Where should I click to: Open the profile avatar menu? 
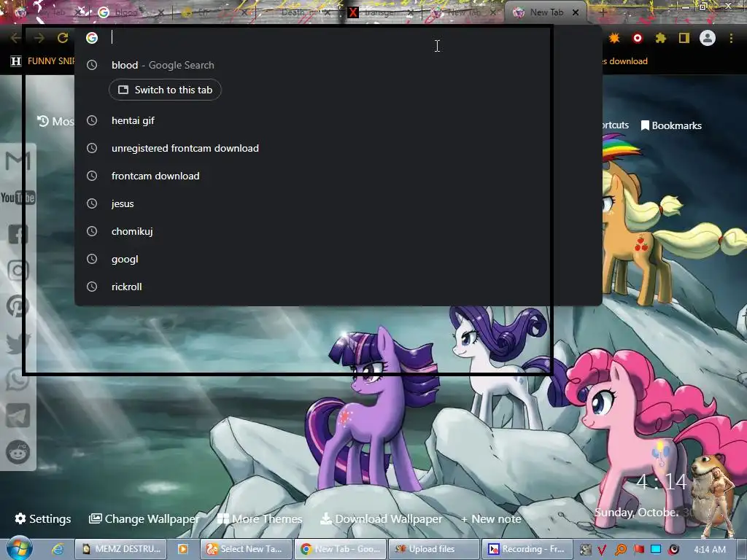click(708, 38)
